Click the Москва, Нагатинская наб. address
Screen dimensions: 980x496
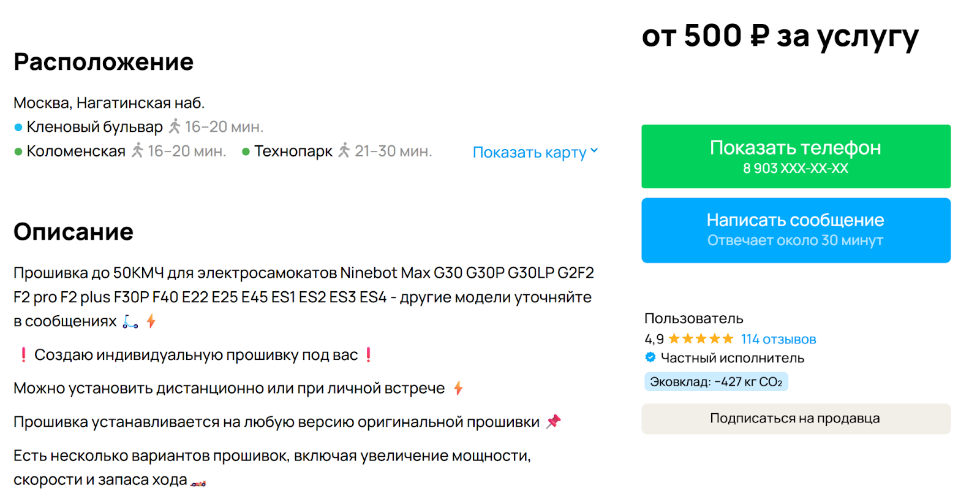pos(109,103)
